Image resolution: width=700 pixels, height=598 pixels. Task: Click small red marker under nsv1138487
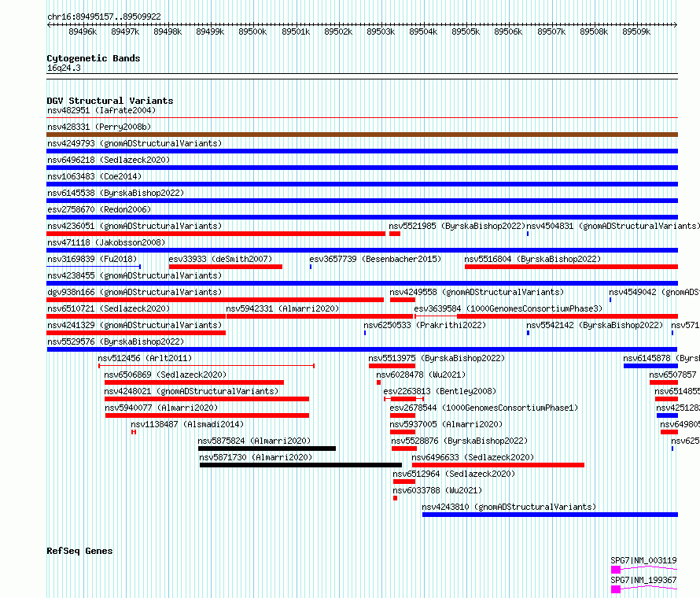click(134, 432)
